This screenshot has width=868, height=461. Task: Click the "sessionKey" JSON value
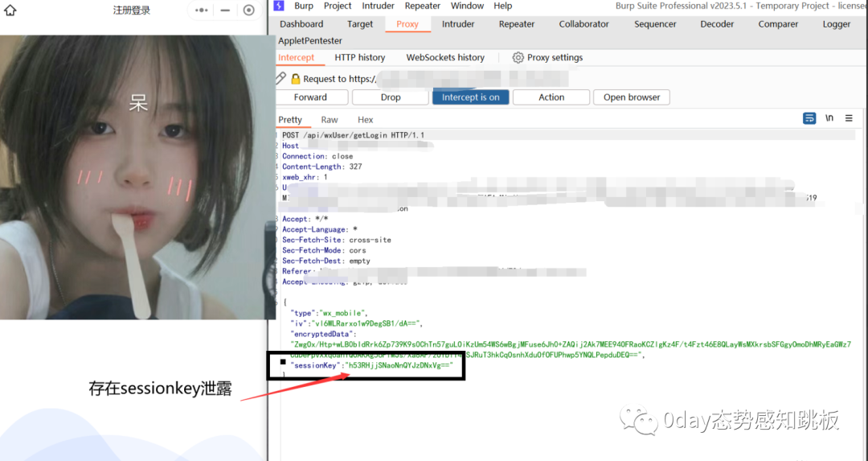click(x=399, y=365)
